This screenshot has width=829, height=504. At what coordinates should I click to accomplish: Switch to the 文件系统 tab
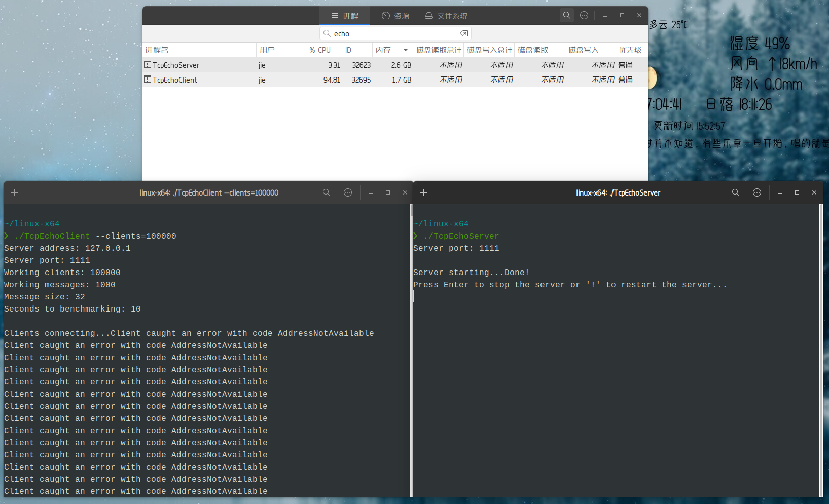[446, 15]
